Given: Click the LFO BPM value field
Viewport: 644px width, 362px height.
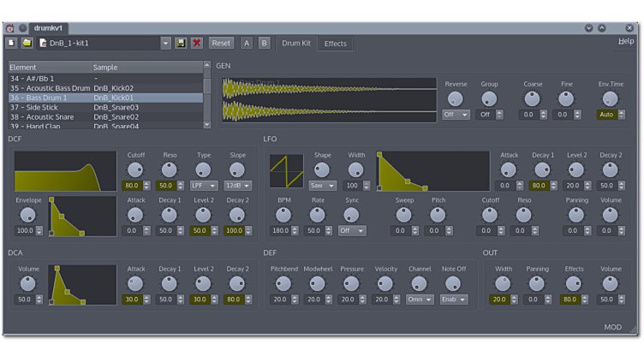Looking at the screenshot, I should coord(280,230).
